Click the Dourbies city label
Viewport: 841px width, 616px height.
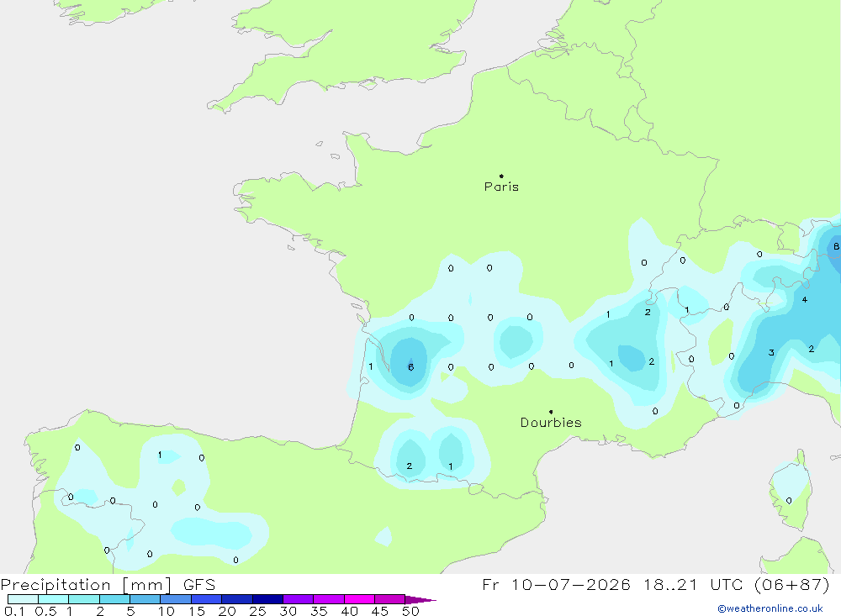(x=551, y=423)
